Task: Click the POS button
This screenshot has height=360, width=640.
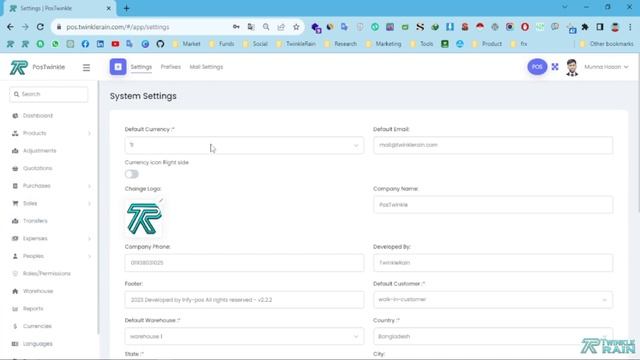Action: [x=537, y=67]
